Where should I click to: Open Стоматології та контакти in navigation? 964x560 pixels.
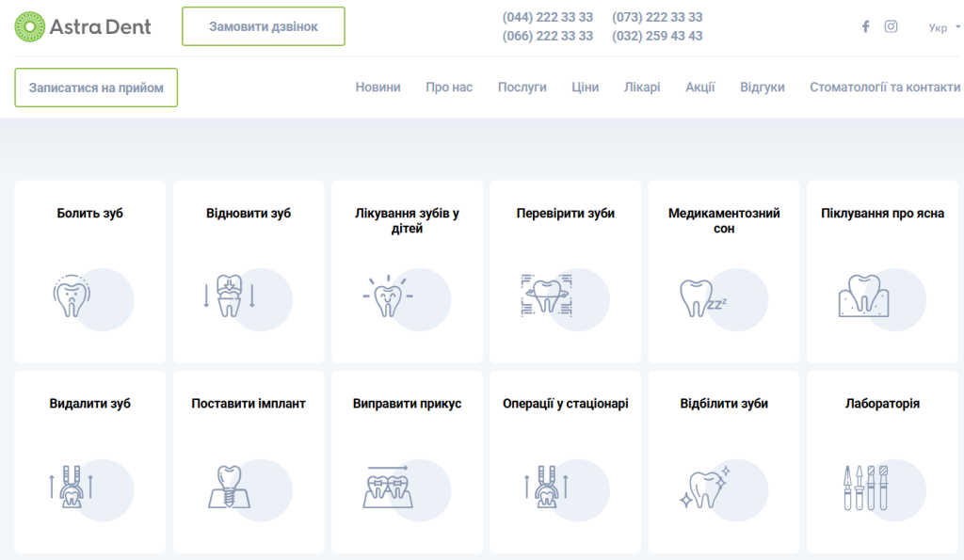[885, 88]
